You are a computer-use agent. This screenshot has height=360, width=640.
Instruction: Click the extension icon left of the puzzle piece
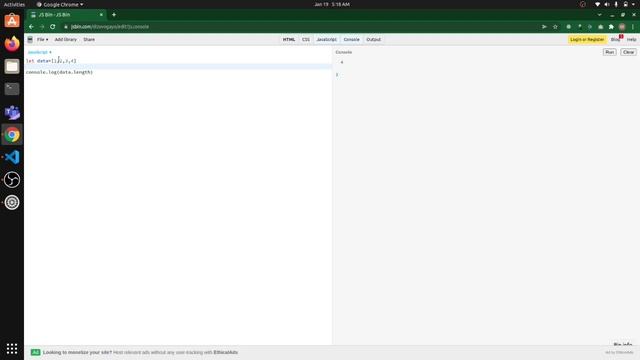[600, 27]
